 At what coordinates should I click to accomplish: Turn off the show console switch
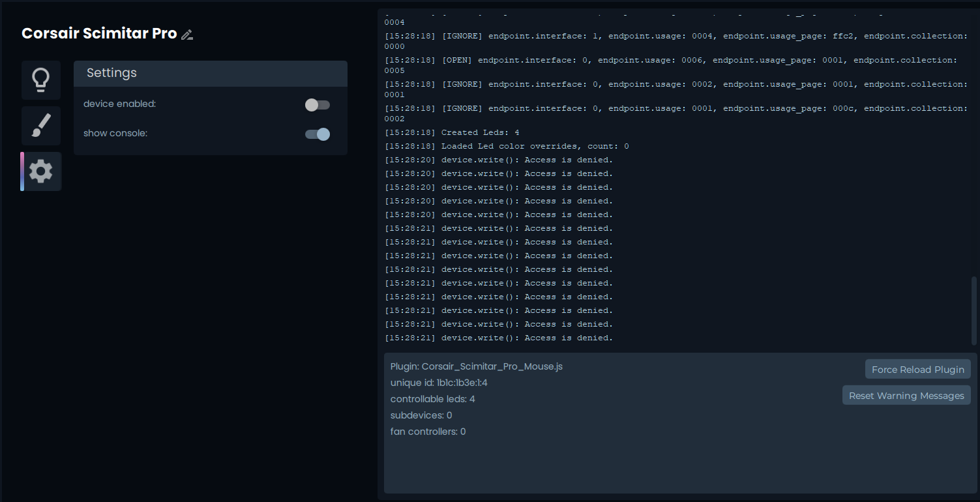coord(318,134)
